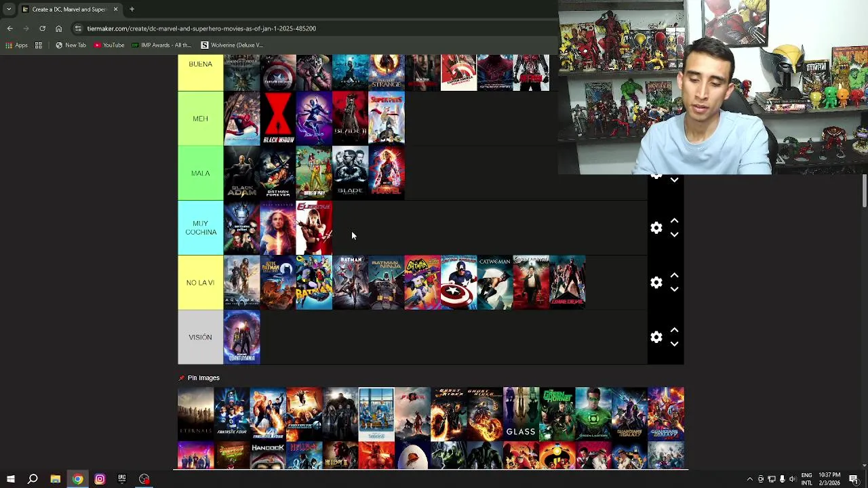Pick the Captain America shield poster in NO LA VI
The image size is (868, 488).
458,283
